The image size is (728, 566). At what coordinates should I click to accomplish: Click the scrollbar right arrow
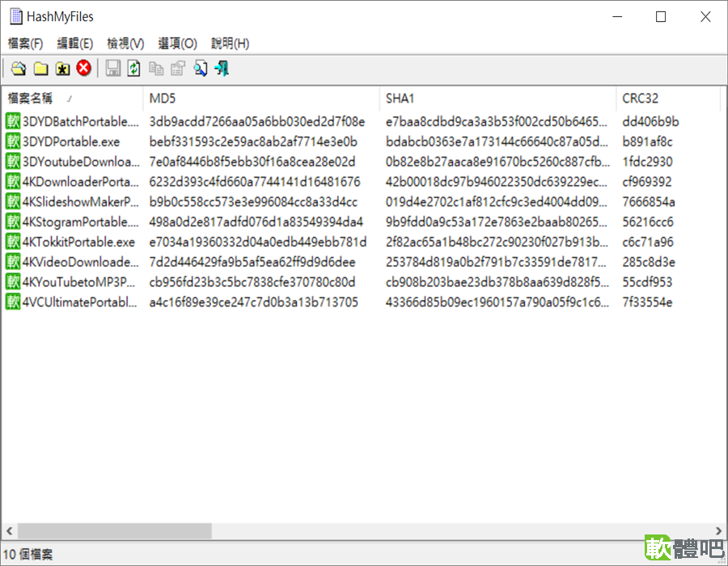(x=718, y=530)
